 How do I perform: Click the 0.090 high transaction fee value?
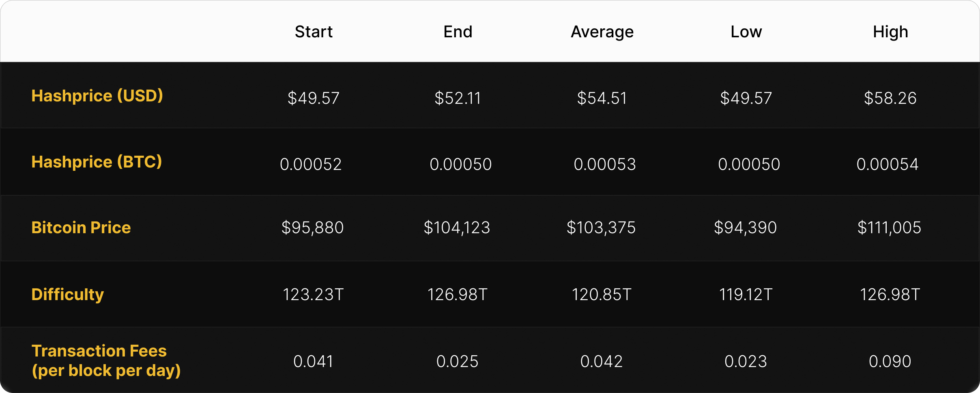[x=890, y=361]
